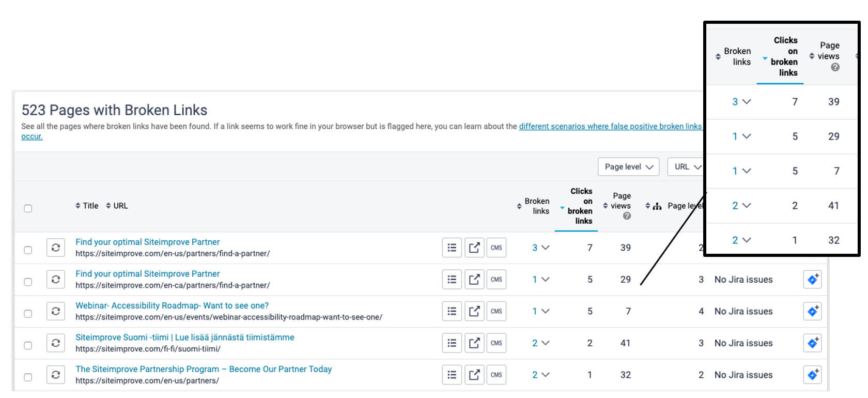This screenshot has width=868, height=398.
Task: Open the en-ca find-a-partner page in a new window
Action: tap(474, 280)
